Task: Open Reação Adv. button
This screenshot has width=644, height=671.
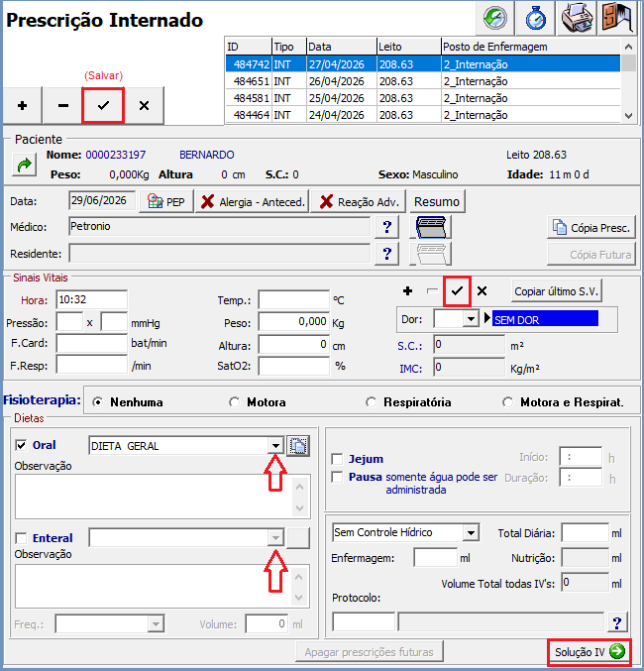Action: [358, 201]
